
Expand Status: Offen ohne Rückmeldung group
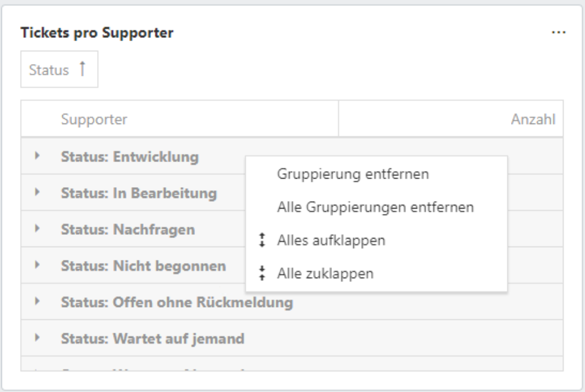pos(37,302)
